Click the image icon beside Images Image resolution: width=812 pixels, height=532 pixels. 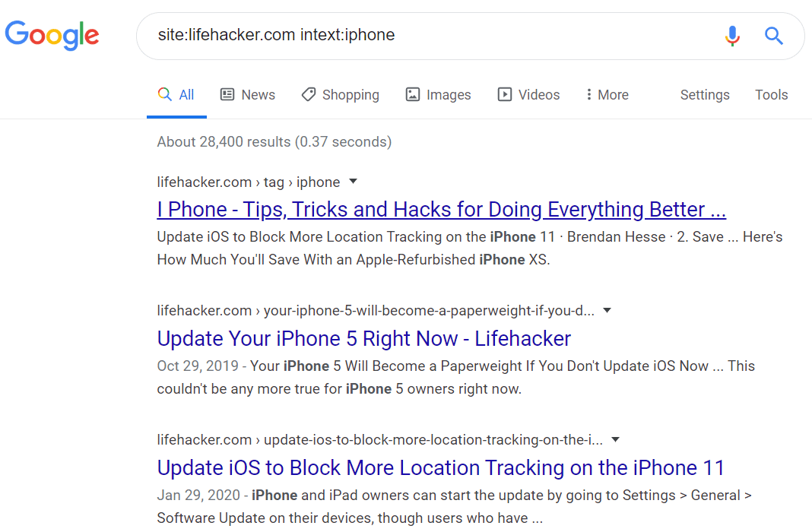tap(413, 94)
